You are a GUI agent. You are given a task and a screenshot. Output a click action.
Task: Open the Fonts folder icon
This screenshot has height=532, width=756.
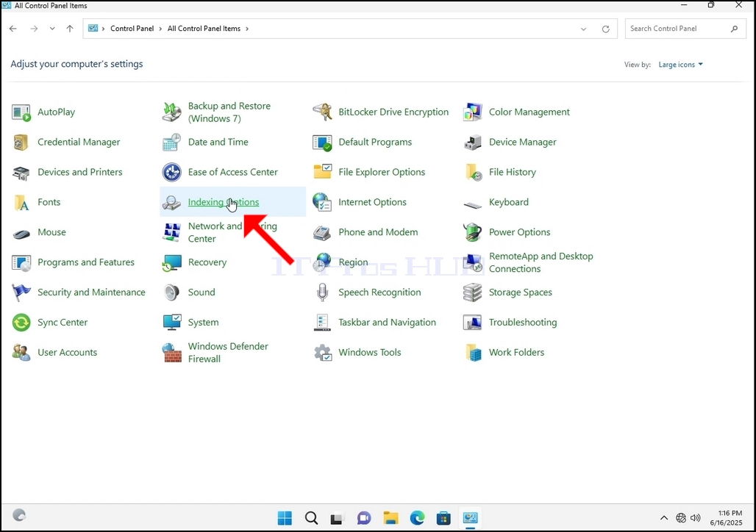point(21,202)
